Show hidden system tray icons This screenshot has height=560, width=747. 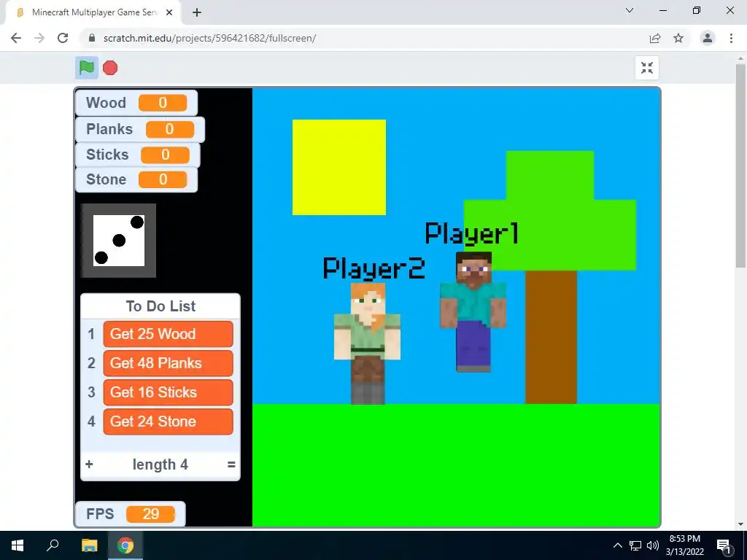pos(617,545)
